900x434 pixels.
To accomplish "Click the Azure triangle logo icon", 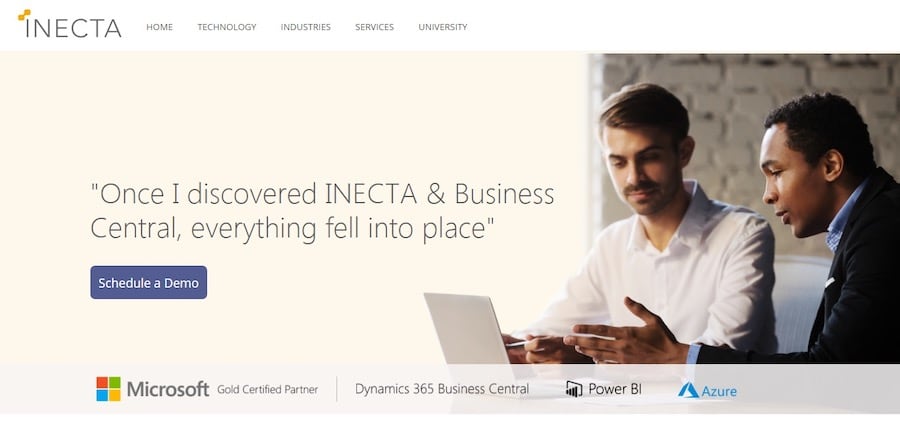I will [x=688, y=390].
